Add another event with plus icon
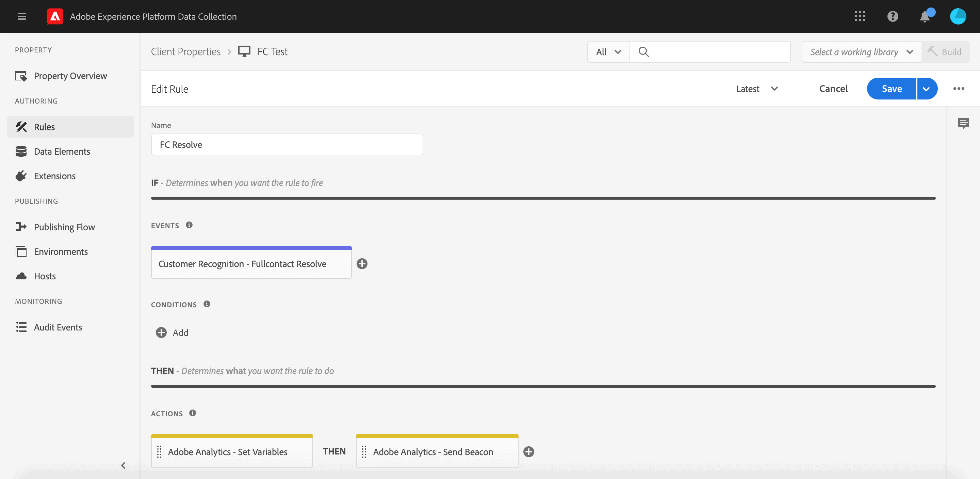The width and height of the screenshot is (980, 479). pos(362,264)
